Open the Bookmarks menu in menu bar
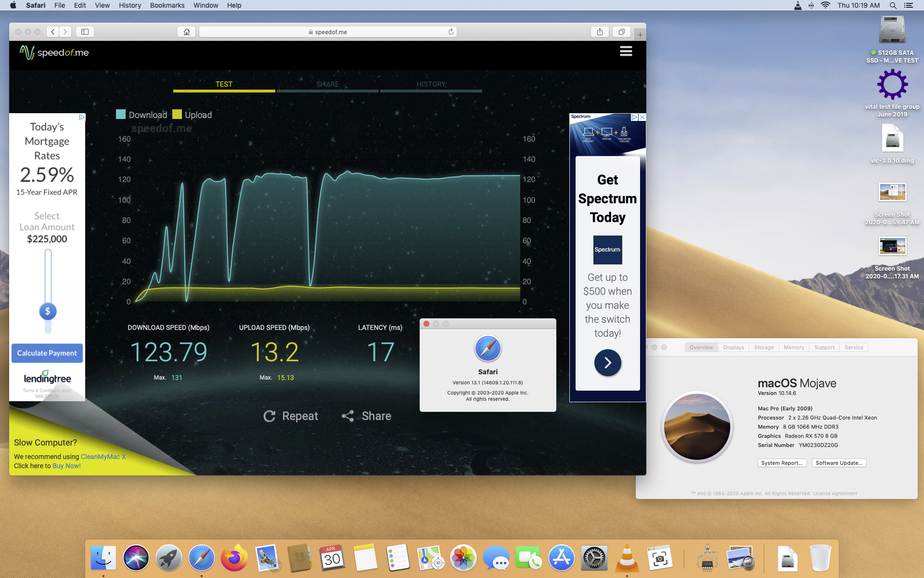The image size is (924, 578). (167, 5)
